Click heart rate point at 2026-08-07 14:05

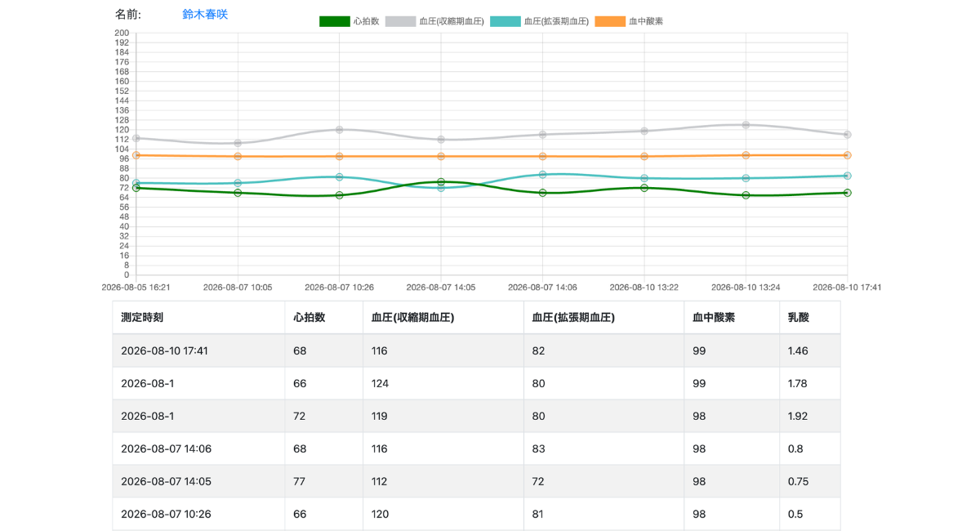pos(441,182)
